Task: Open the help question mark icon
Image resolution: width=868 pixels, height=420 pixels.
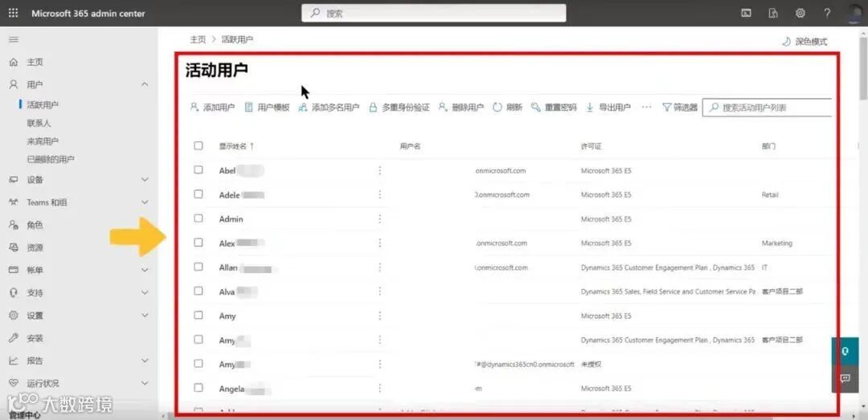Action: click(x=826, y=14)
